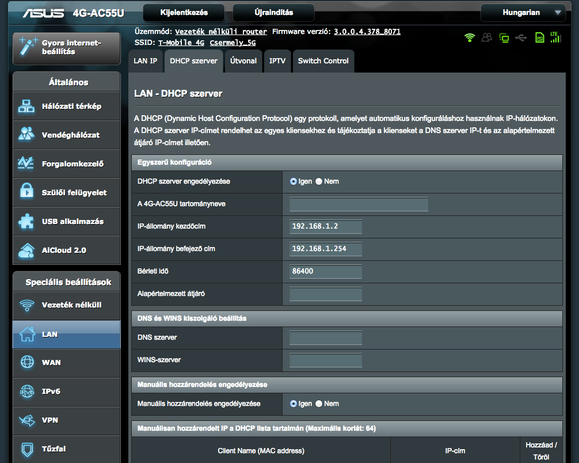Click the Alapértelmezett átjáró field
The height and width of the screenshot is (463, 579).
pyautogui.click(x=325, y=294)
